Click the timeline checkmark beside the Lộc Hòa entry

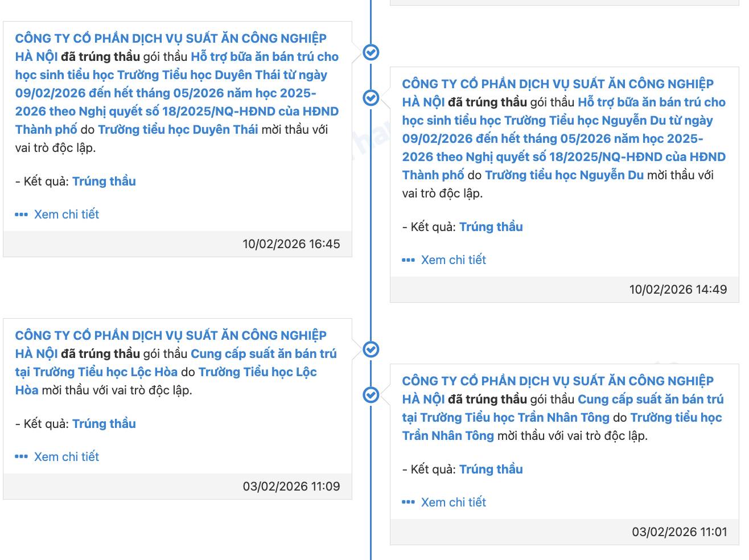(x=371, y=349)
